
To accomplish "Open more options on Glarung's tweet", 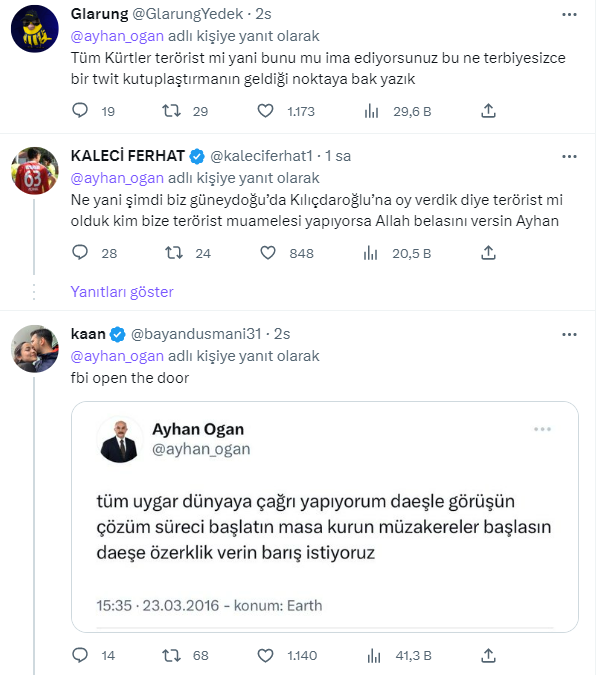I will [568, 16].
